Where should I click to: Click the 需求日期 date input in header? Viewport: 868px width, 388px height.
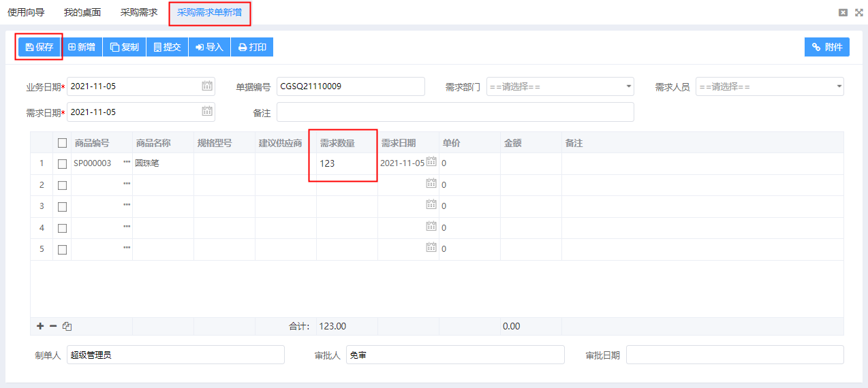click(x=141, y=112)
